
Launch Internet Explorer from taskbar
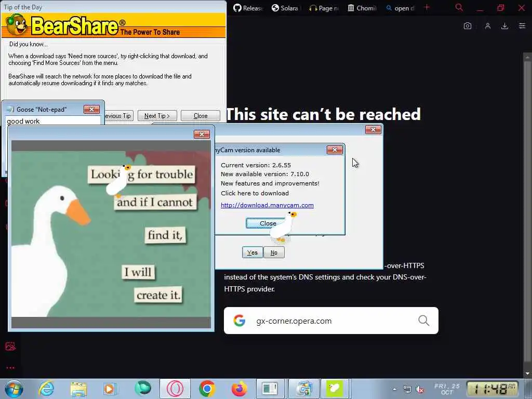[x=46, y=389]
